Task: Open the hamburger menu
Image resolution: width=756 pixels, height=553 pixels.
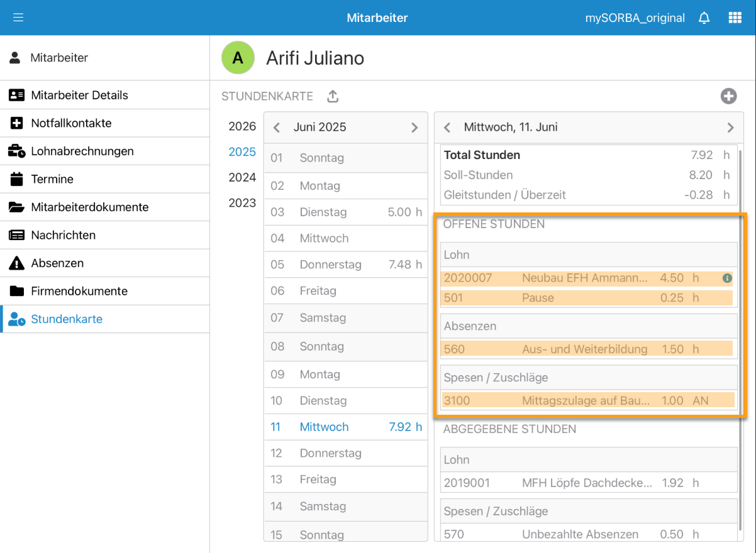Action: [x=18, y=18]
